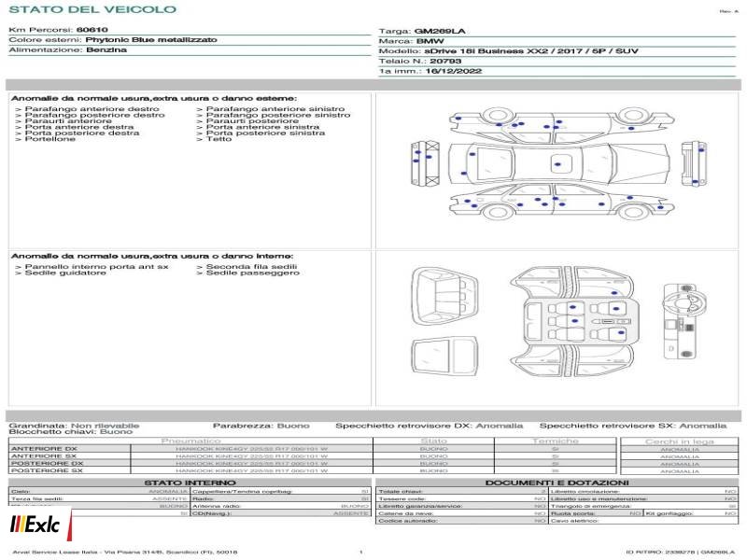Click the 'Cerchi in lega' column header
747x560 pixels.
click(680, 441)
